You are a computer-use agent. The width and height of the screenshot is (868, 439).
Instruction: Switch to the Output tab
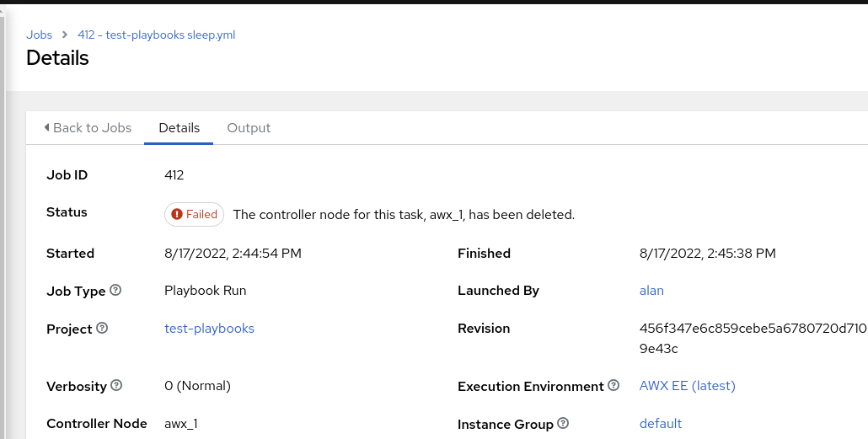(249, 128)
